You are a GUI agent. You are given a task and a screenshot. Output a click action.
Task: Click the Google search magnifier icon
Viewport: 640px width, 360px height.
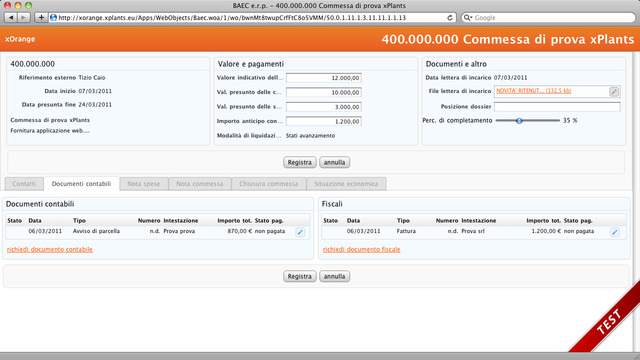pyautogui.click(x=468, y=18)
